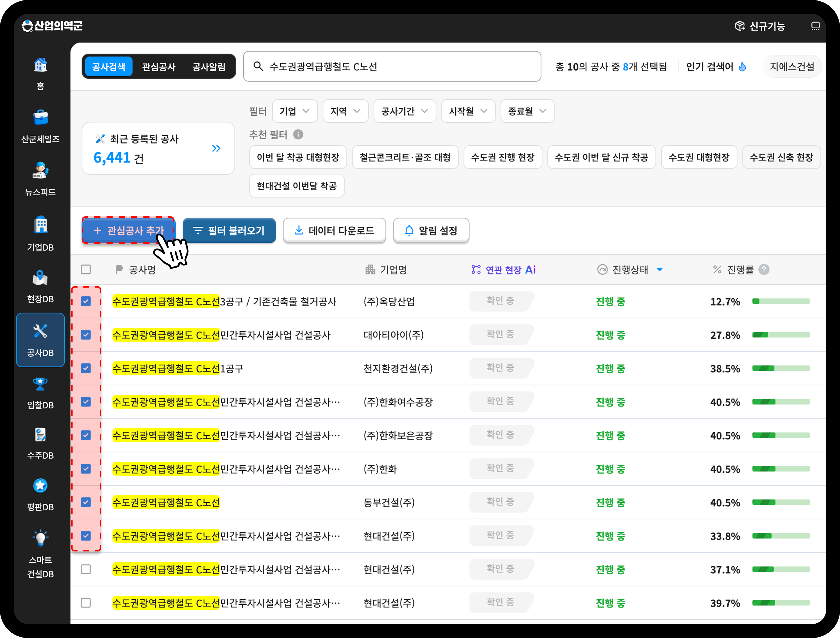Apply 이번 달 착공 대형현장 filter
The image size is (840, 638).
(x=298, y=157)
